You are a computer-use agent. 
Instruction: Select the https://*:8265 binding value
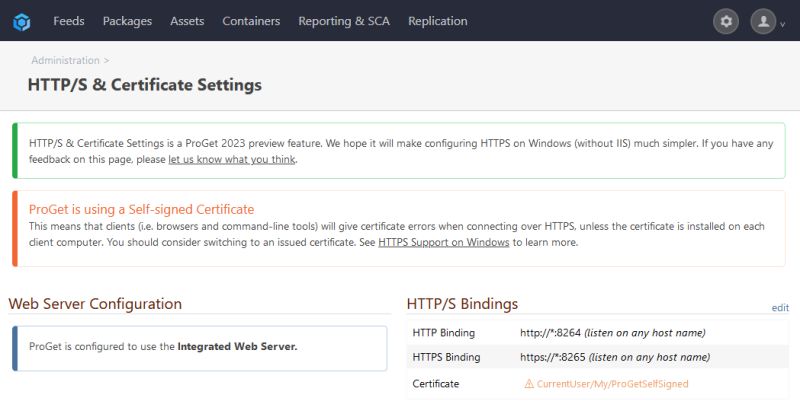553,357
